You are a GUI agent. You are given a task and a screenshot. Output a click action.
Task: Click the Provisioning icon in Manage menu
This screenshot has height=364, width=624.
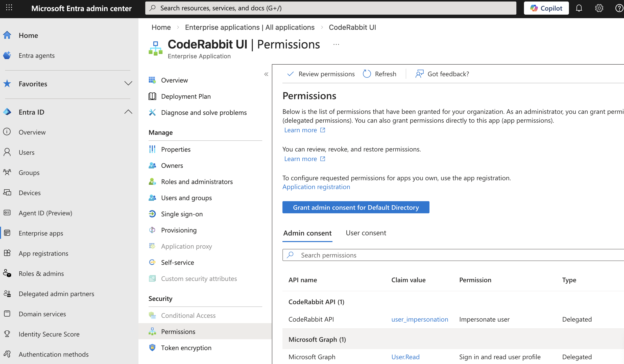tap(152, 230)
